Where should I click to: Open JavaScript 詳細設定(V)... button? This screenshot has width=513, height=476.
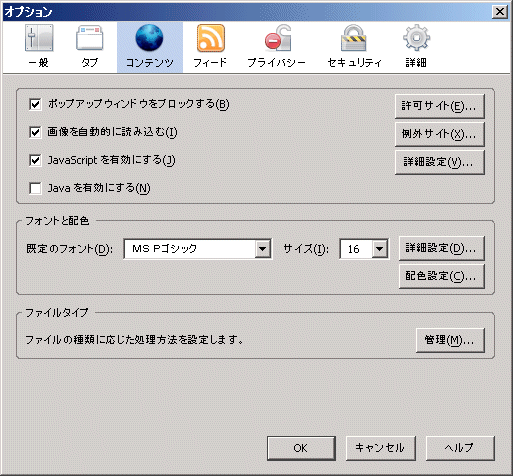[x=439, y=162]
